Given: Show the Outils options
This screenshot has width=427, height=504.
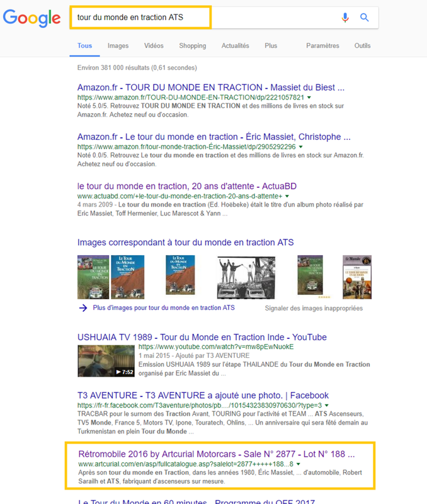Looking at the screenshot, I should point(362,45).
